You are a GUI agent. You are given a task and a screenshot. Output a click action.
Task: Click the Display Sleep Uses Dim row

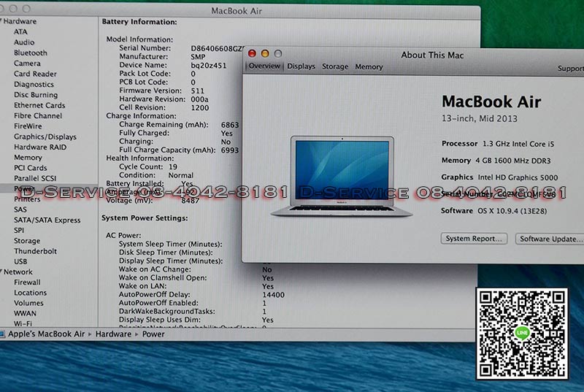196,320
